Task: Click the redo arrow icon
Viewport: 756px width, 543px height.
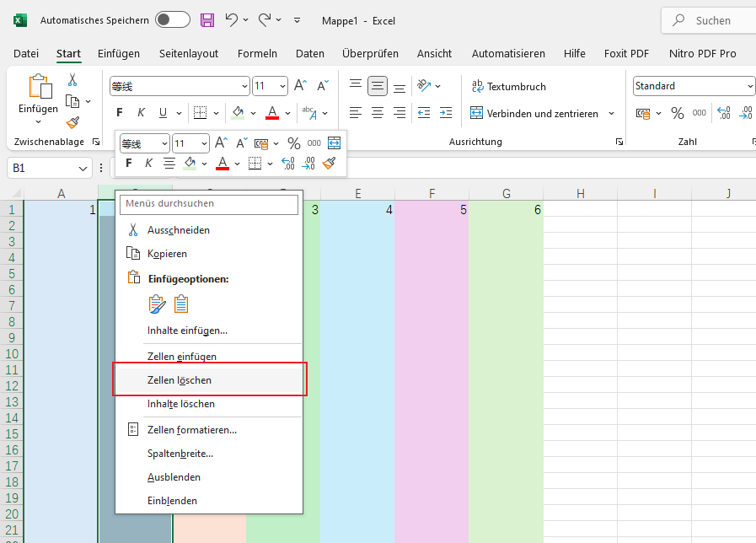Action: pos(264,19)
